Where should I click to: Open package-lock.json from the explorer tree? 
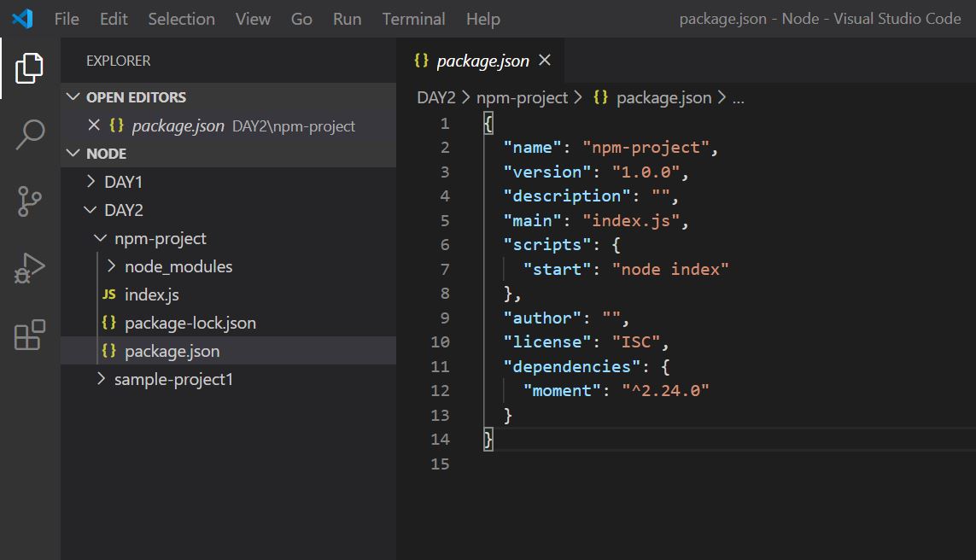pyautogui.click(x=190, y=323)
